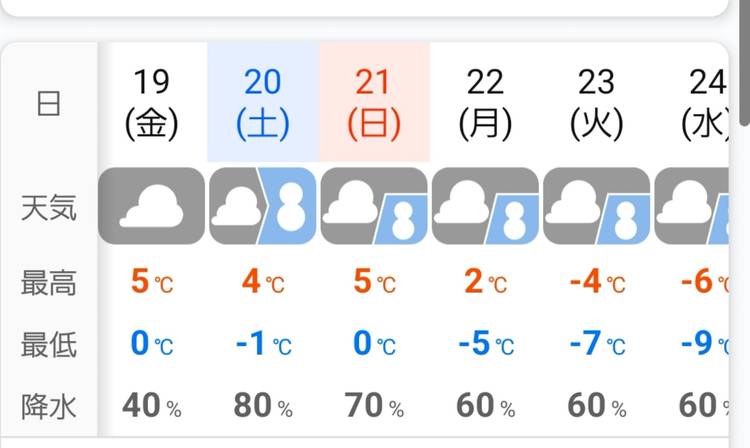Click the cloud and snowman icon for the 21st
The height and width of the screenshot is (448, 750).
(x=374, y=205)
